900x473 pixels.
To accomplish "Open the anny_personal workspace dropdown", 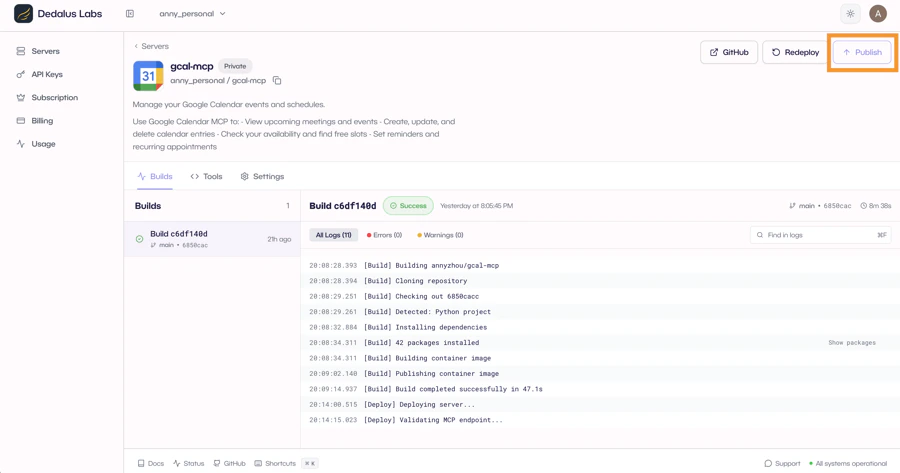I will [x=192, y=14].
